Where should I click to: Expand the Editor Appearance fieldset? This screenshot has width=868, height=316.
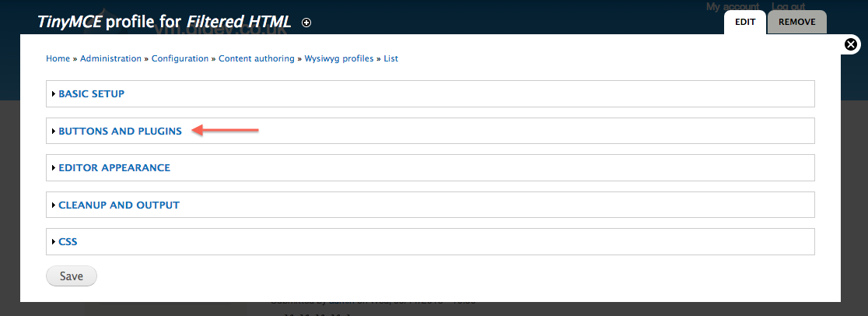tap(114, 167)
